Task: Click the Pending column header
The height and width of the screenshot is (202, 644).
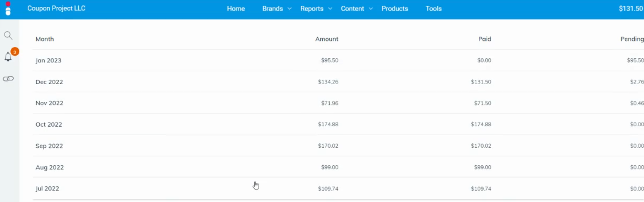Action: pos(632,39)
